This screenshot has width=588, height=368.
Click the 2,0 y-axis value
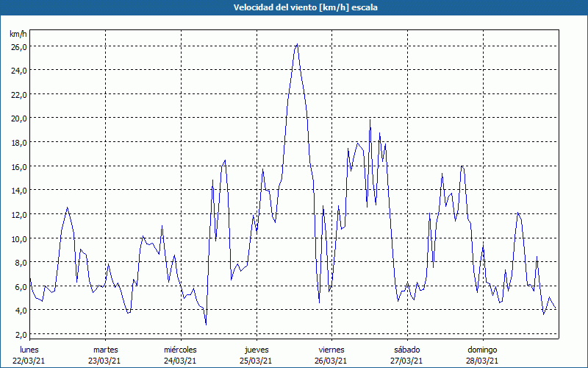(x=21, y=335)
